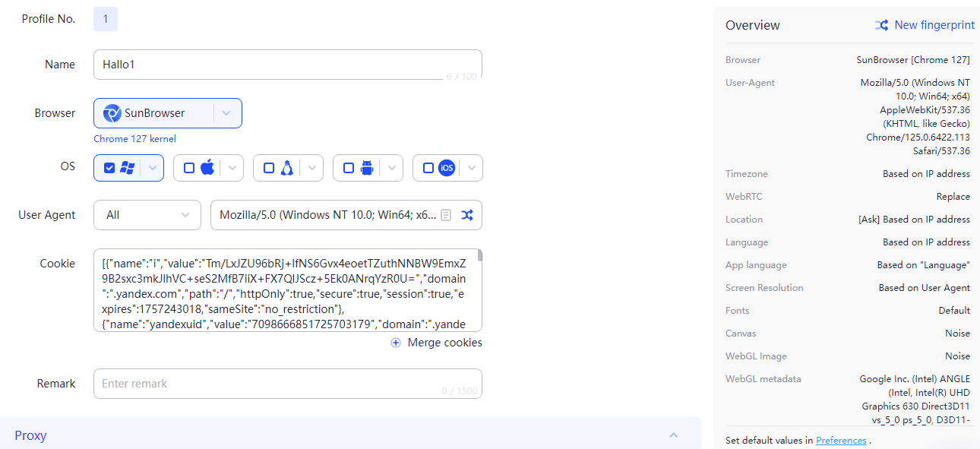Image resolution: width=980 pixels, height=449 pixels.
Task: Open the SunBrowser browser dropdown arrow
Action: click(226, 113)
